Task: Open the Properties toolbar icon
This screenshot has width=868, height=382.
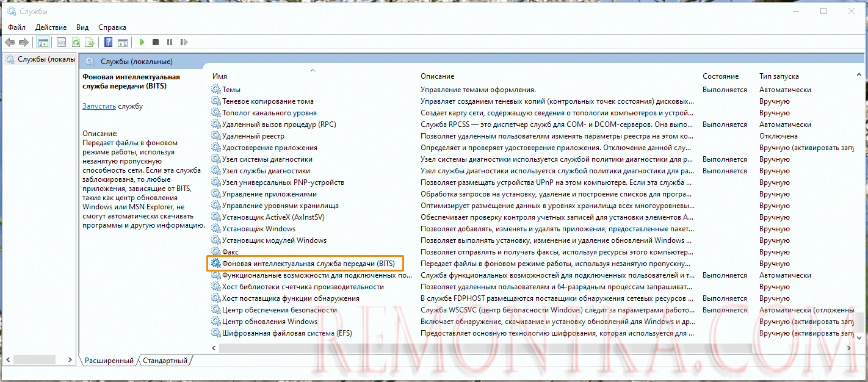Action: 61,42
